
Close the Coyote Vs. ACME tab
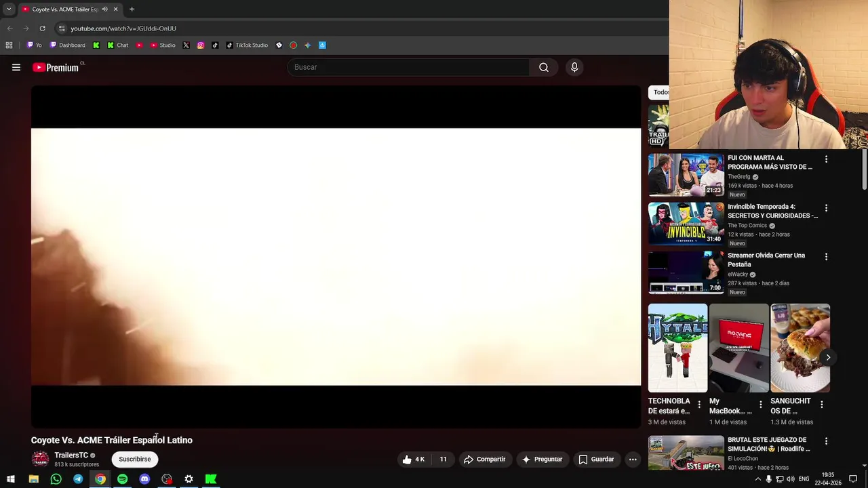click(x=115, y=9)
